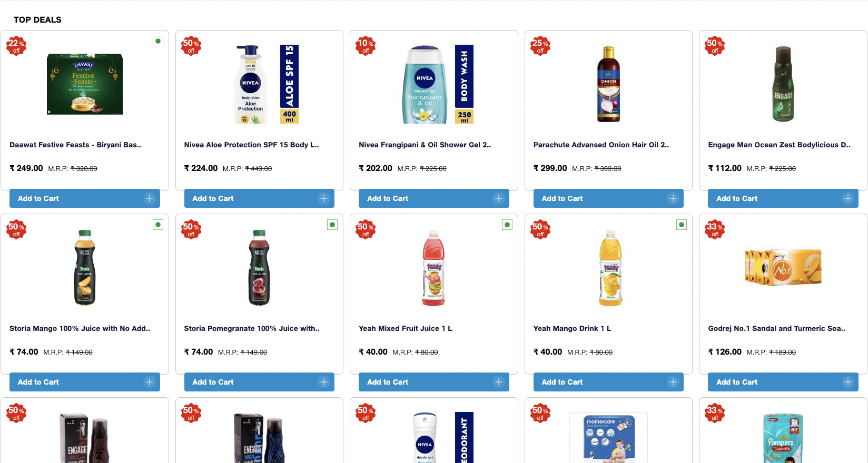Click the green veg indicator on Yeah Mixed Fruit Juice
This screenshot has width=868, height=463.
(x=507, y=225)
